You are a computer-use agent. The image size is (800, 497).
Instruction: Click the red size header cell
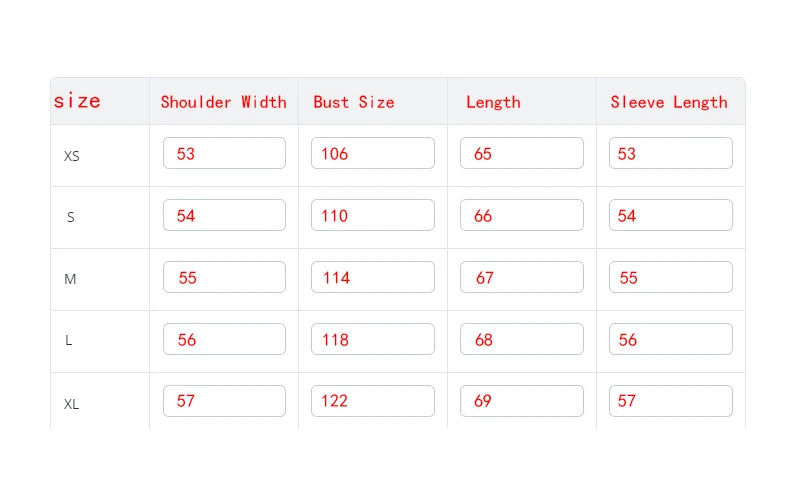coord(78,101)
